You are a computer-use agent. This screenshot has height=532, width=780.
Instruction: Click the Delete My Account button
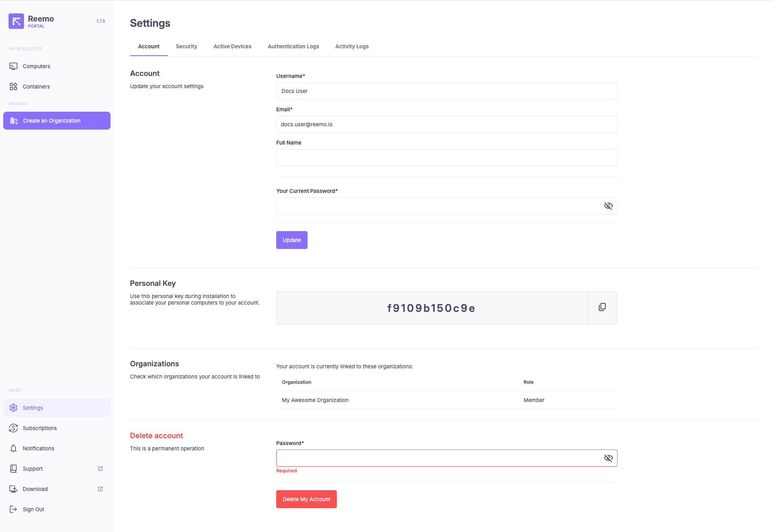coord(306,499)
